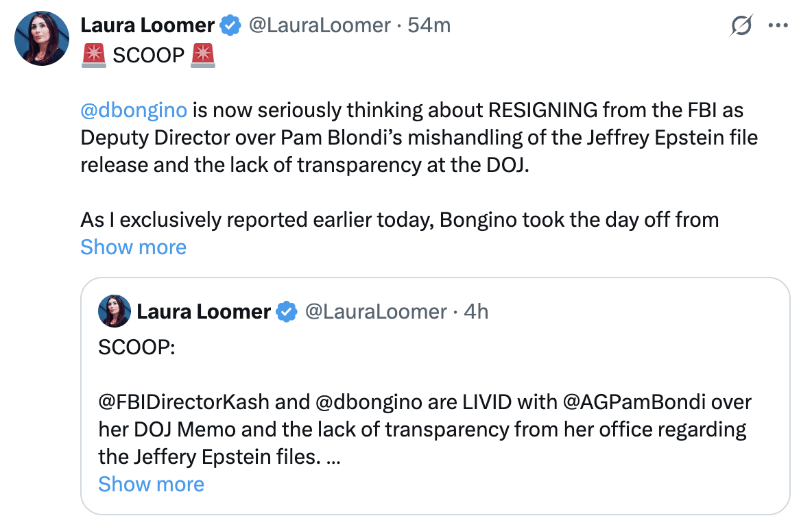Image resolution: width=812 pixels, height=529 pixels.
Task: Click the siren emoji after SCOOP
Action: click(x=203, y=56)
